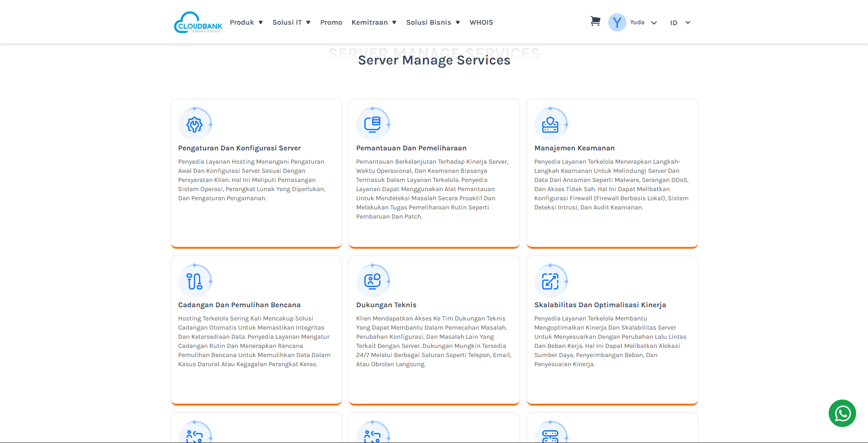The width and height of the screenshot is (868, 443).
Task: Open the shopping cart
Action: click(595, 21)
